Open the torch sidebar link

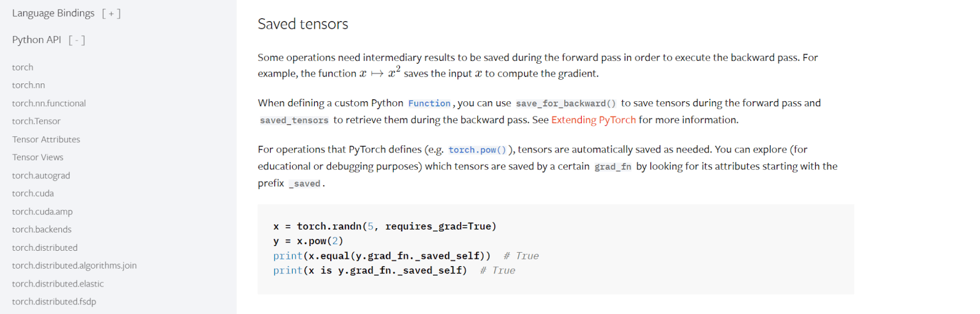click(x=23, y=67)
